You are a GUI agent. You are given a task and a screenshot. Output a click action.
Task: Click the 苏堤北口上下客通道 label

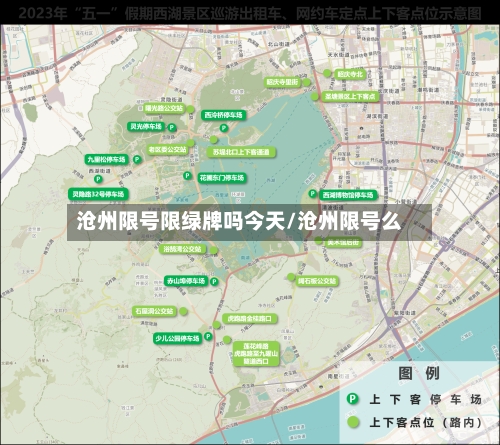coord(241,152)
